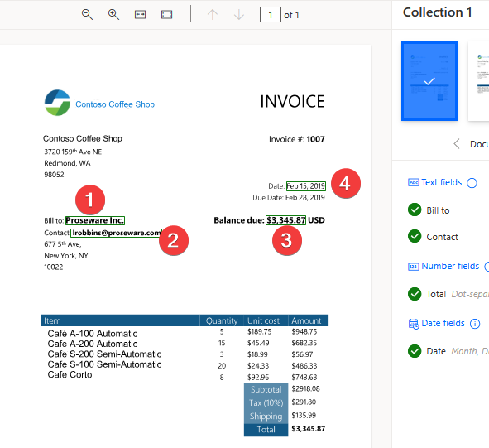Select the Contact field
489x448 pixels.
[442, 237]
